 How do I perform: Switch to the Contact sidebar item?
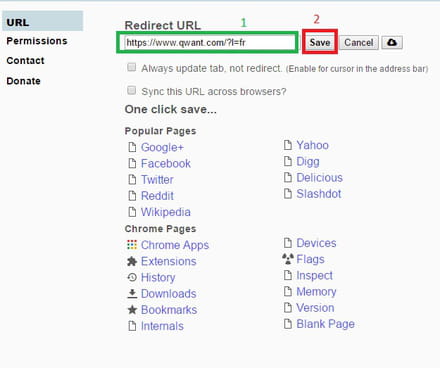(x=25, y=61)
